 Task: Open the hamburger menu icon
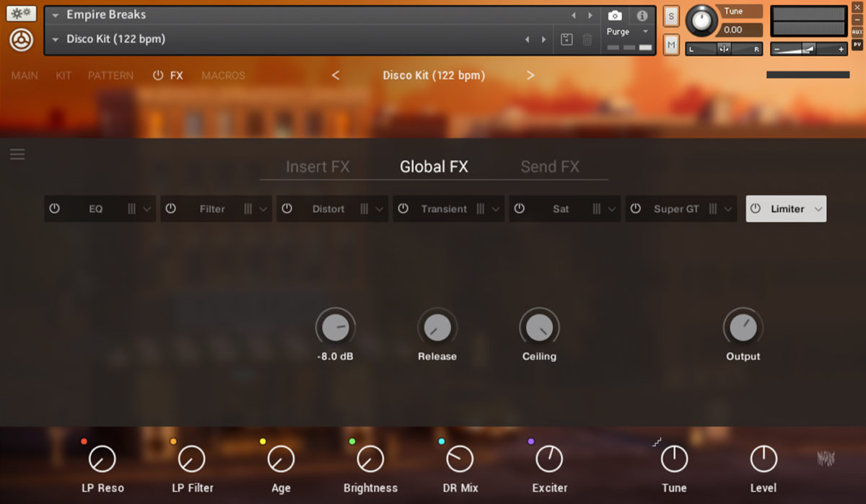pos(17,154)
